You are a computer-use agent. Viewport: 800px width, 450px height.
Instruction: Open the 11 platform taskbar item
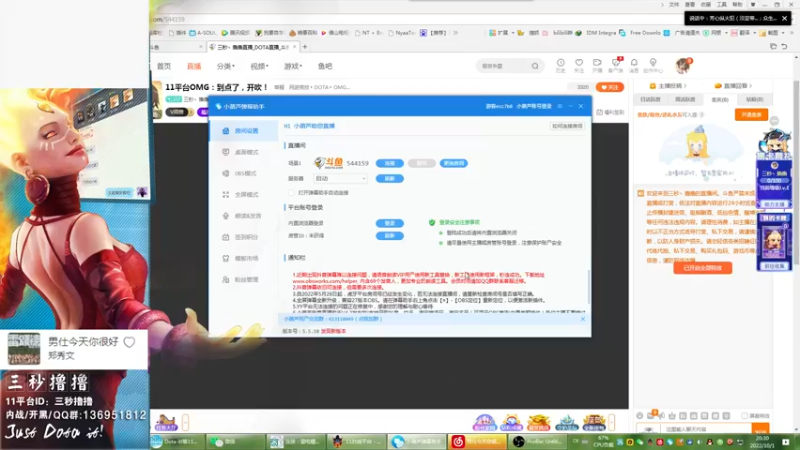pyautogui.click(x=356, y=442)
